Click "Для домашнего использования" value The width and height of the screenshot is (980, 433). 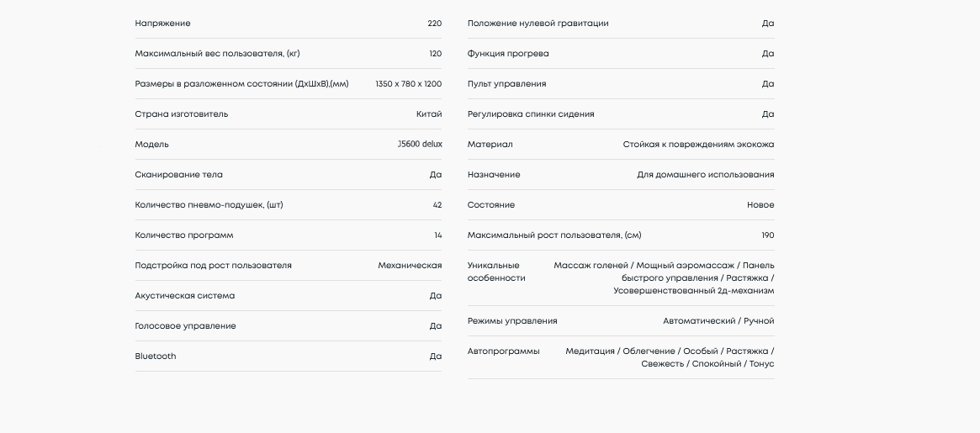pyautogui.click(x=705, y=175)
